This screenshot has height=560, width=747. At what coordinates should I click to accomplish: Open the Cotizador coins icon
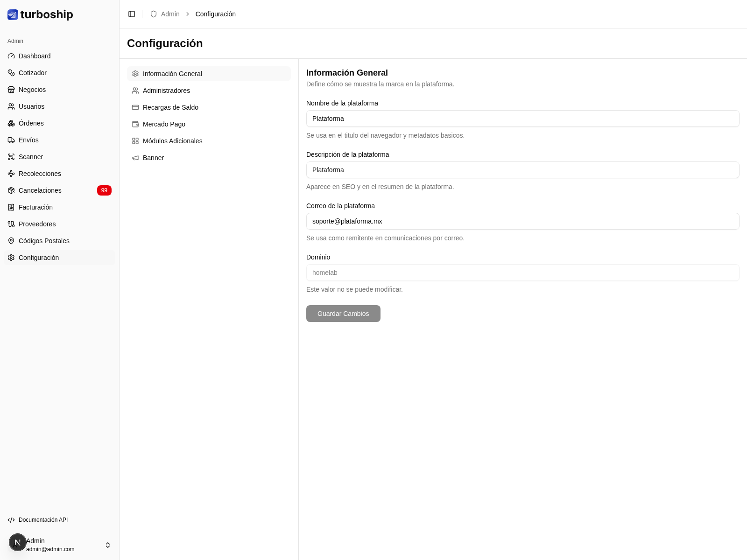[x=11, y=73]
